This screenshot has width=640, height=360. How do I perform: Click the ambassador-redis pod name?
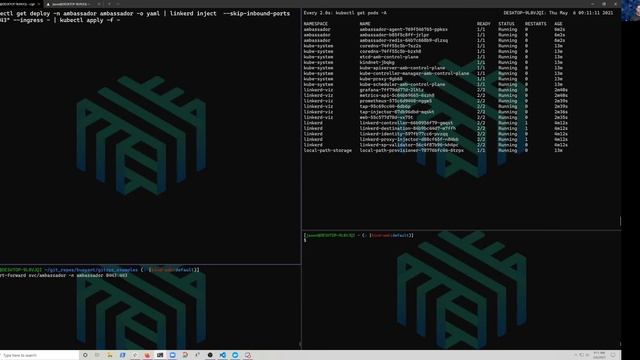403,40
